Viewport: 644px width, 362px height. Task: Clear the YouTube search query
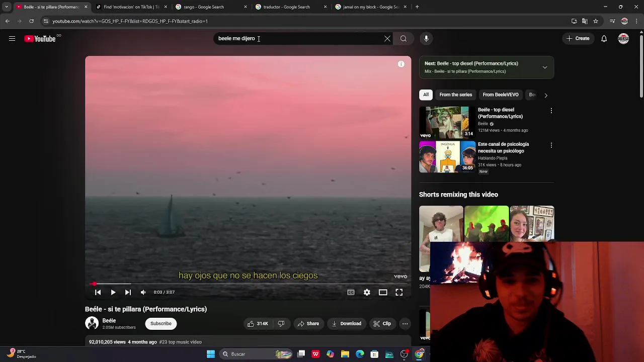click(387, 39)
